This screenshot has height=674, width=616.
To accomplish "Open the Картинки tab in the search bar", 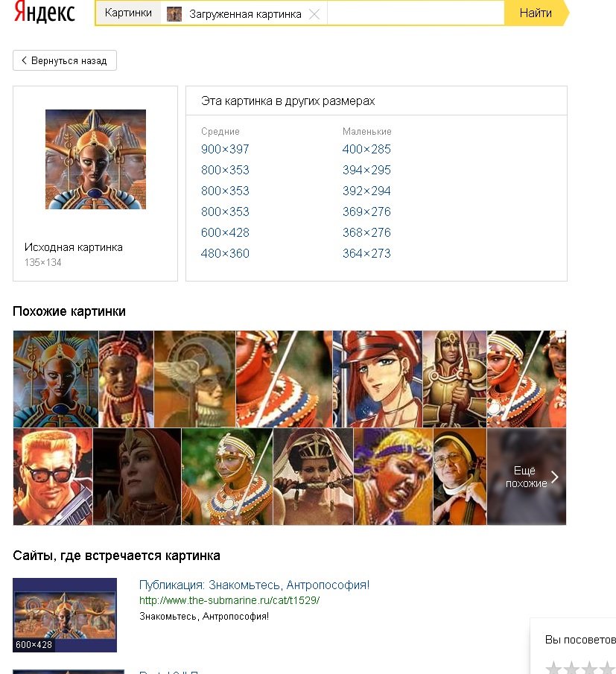I will tap(128, 13).
